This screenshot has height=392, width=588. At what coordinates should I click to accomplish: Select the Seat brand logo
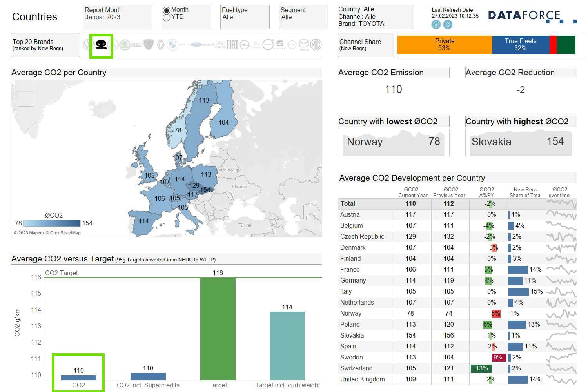[279, 45]
